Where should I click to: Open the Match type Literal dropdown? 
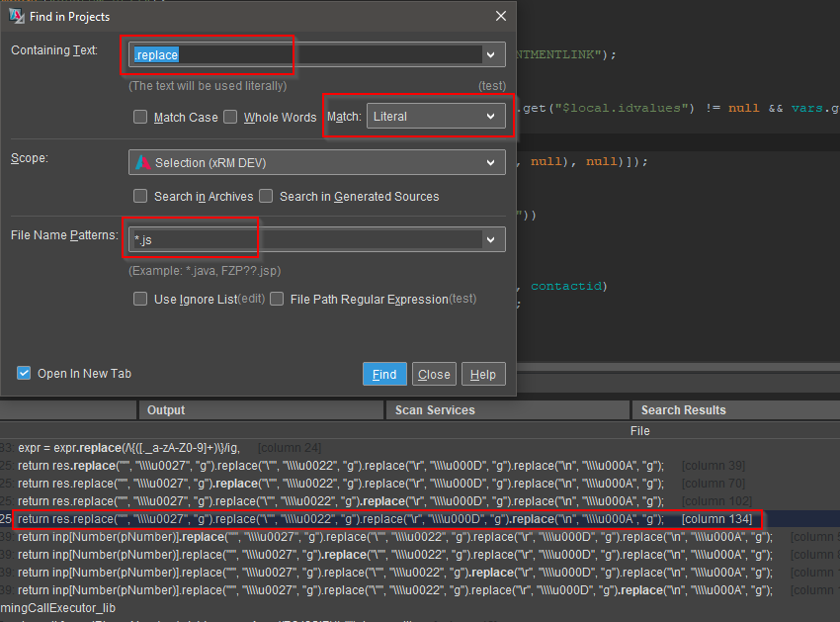[436, 117]
